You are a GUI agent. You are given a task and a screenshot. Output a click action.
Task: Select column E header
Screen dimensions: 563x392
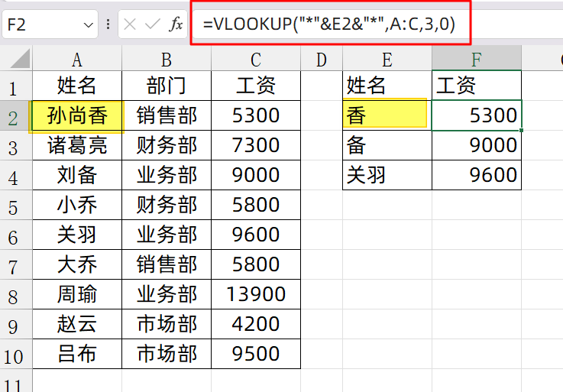coord(387,60)
